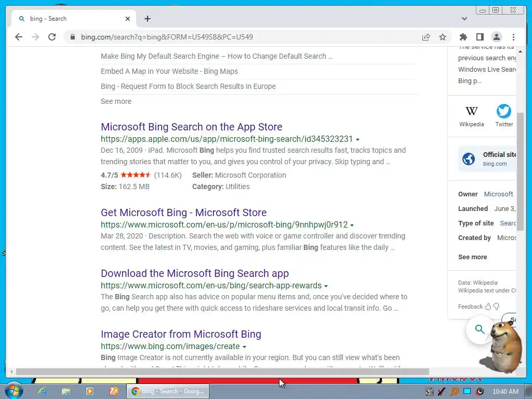Click 'Category: Utilities' text
This screenshot has height=399, width=532.
click(x=221, y=187)
